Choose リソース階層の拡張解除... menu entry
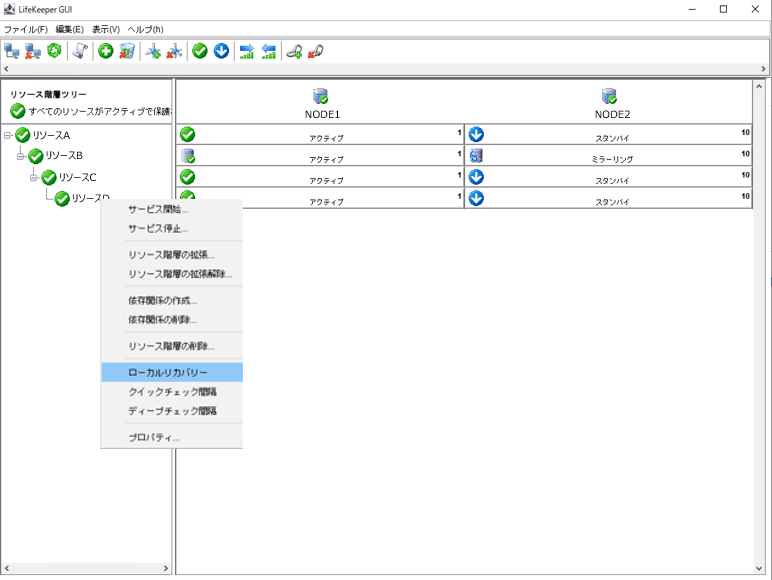Screen dimensions: 772x580 click(172, 274)
